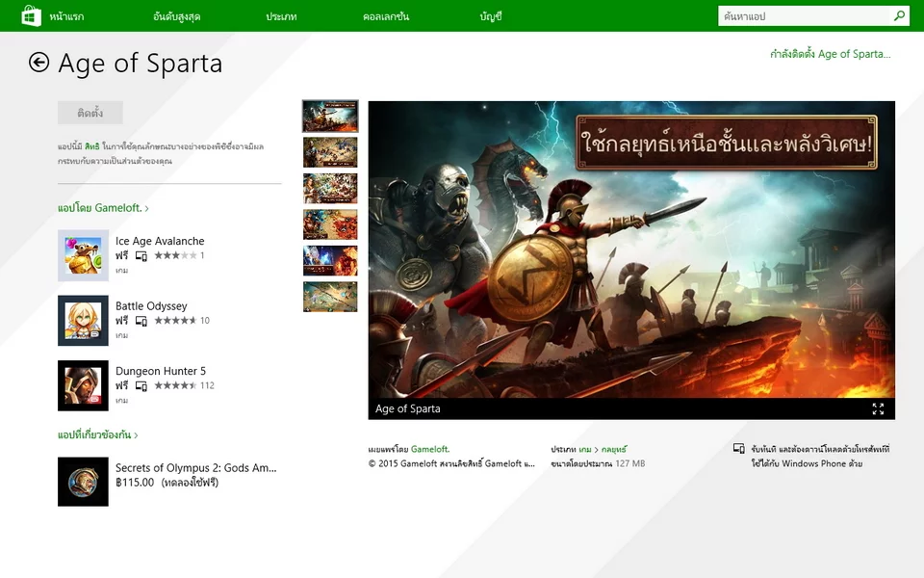Viewport: 924px width, 578px height.
Task: Click the 127 MB size text
Action: click(x=629, y=463)
